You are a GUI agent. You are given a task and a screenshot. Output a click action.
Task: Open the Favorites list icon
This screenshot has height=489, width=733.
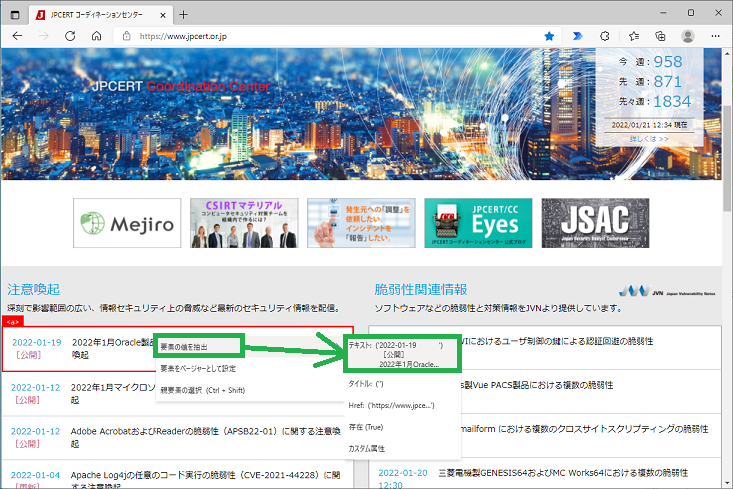pos(634,36)
